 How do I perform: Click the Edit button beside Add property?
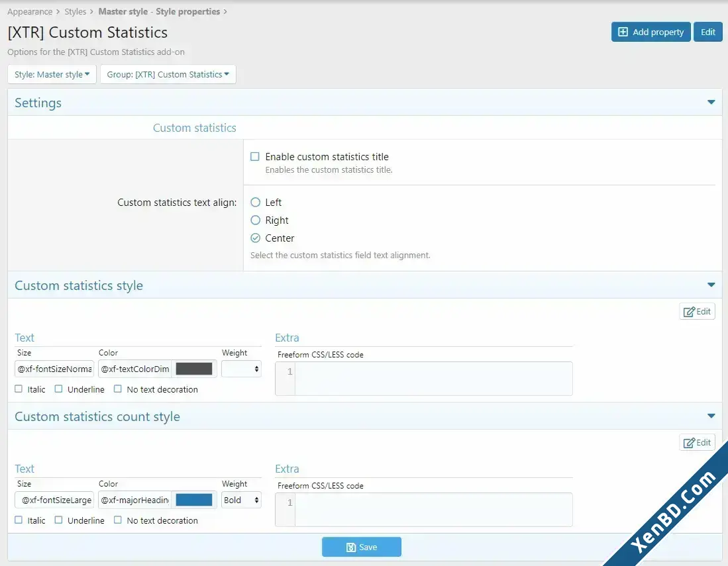click(707, 32)
